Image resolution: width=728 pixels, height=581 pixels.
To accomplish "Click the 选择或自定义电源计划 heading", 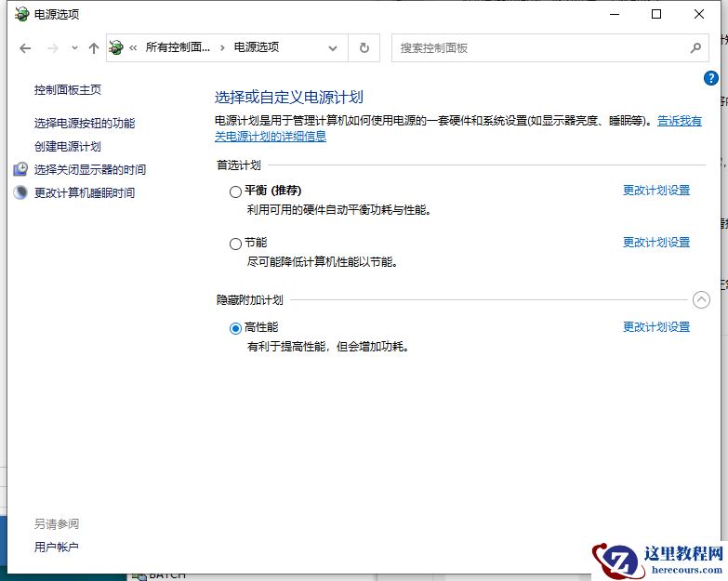I will pyautogui.click(x=289, y=98).
